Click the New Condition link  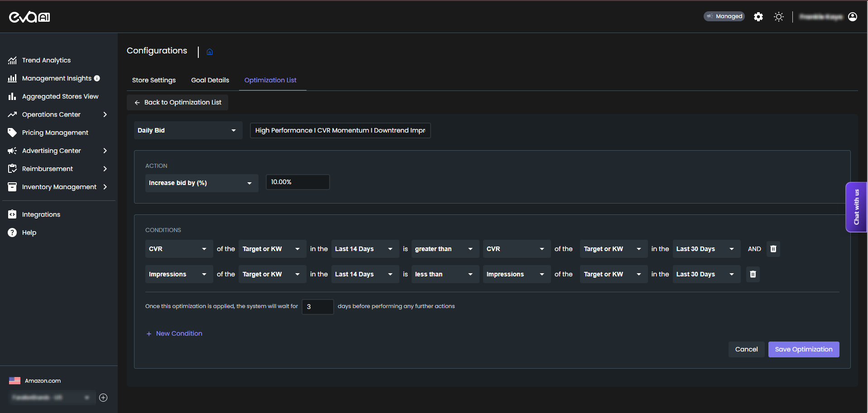(x=178, y=333)
